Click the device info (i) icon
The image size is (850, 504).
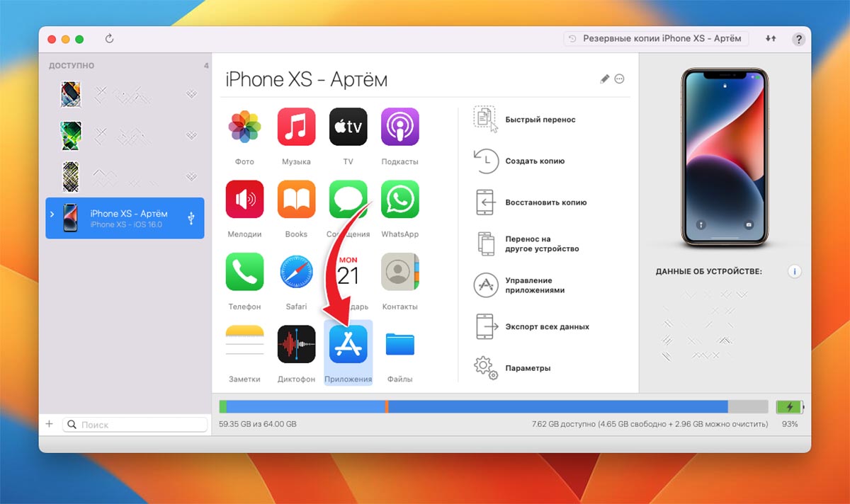click(795, 271)
